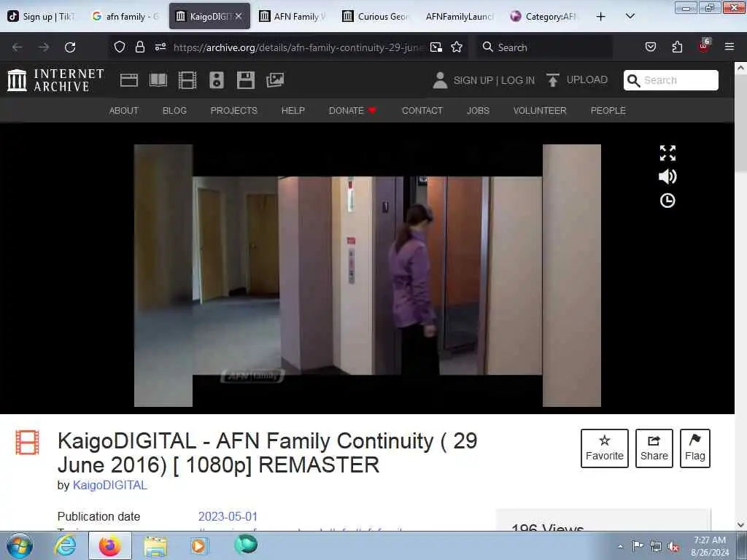Go back with Firefox back arrow
Viewport: 747px width, 560px height.
[18, 47]
